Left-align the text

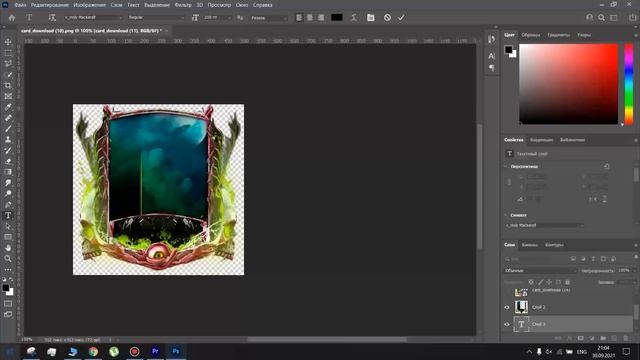300,18
